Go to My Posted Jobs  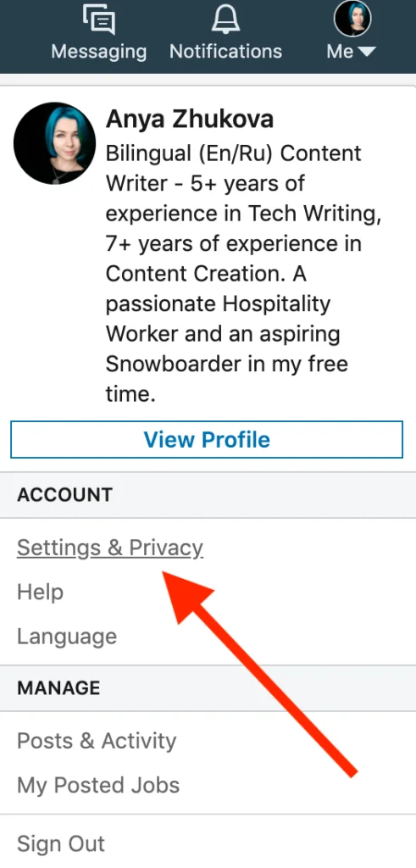98,786
